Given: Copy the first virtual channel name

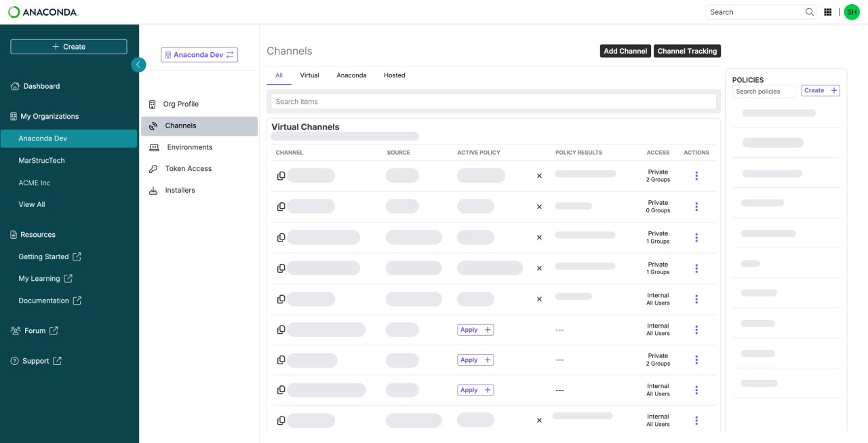Looking at the screenshot, I should pyautogui.click(x=281, y=176).
